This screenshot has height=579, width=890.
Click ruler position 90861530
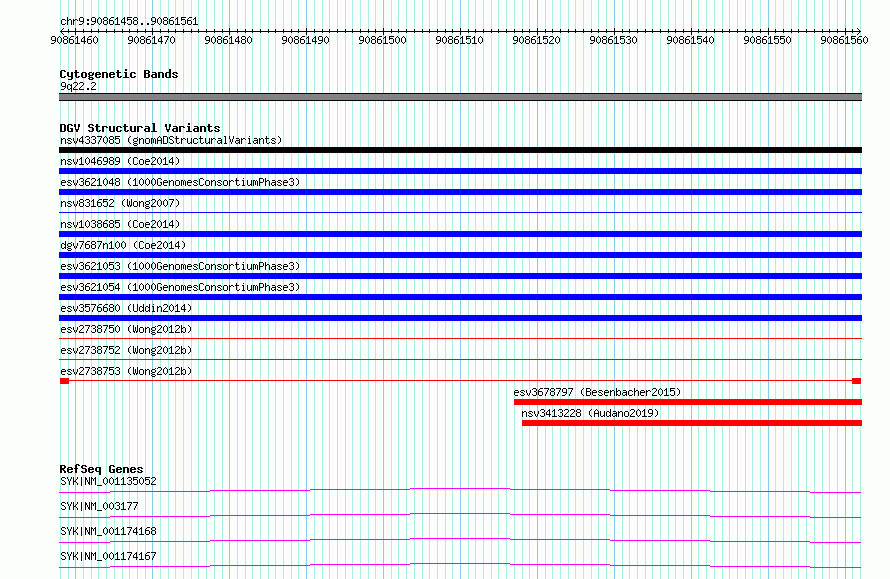(614, 40)
